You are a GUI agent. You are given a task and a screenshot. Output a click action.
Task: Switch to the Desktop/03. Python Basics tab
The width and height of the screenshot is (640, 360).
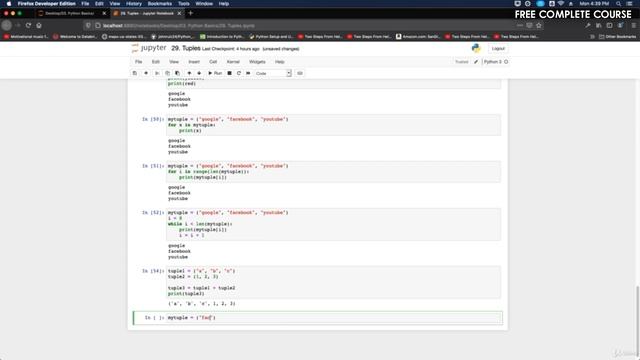(x=69, y=13)
